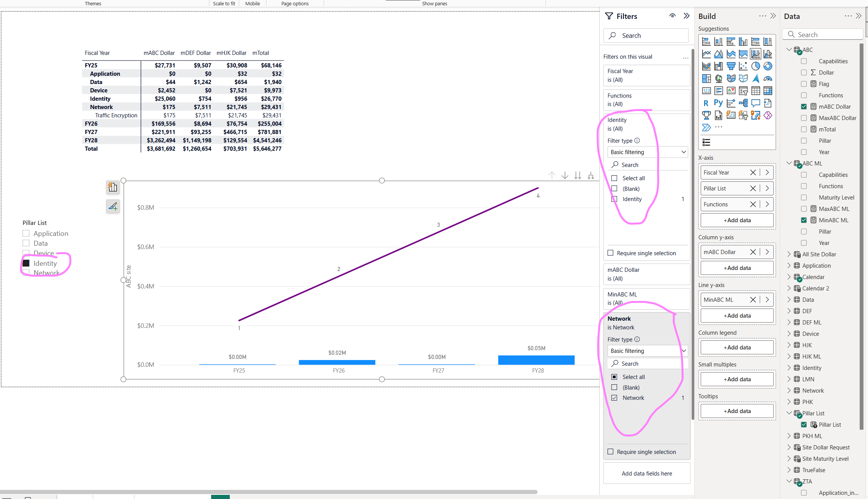
Task: Click the Data pane search field
Action: tap(823, 34)
